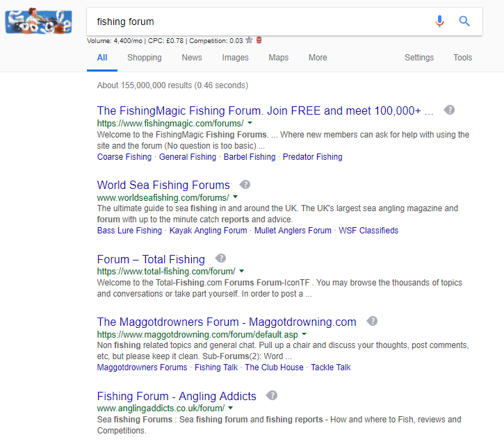This screenshot has width=504, height=446.
Task: Open the Tackle Talk sitelink
Action: [x=330, y=367]
